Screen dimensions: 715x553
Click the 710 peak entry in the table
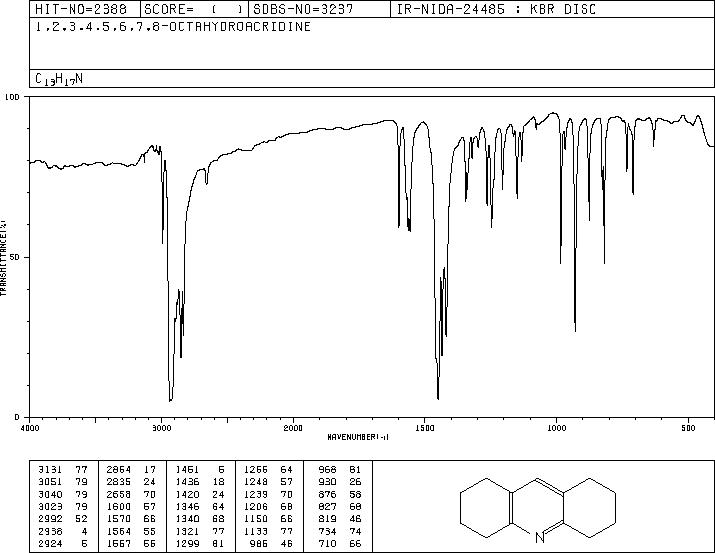(340, 544)
